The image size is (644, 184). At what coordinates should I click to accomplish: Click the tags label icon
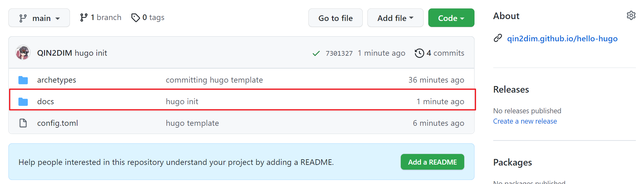135,18
